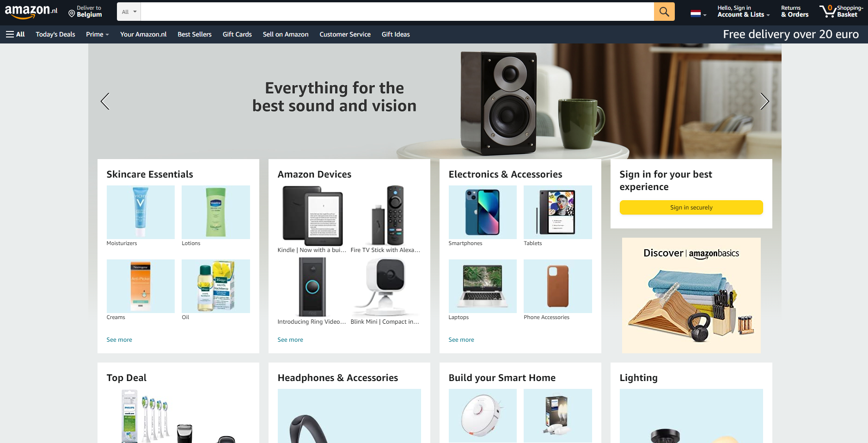Screen dimensions: 868x443
Task: Open Today's Deals in navigation bar
Action: tap(55, 34)
